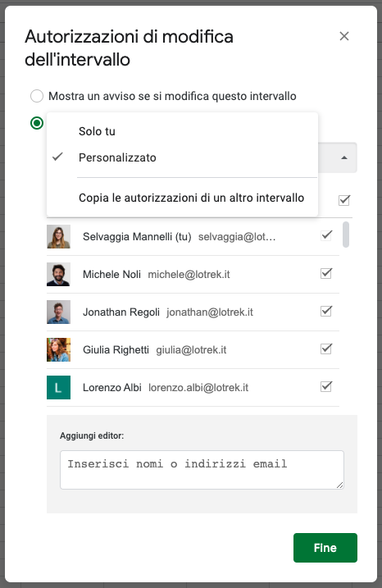Click Michele Noli's avatar picture
Viewport: 382px width, 588px height.
(x=58, y=275)
